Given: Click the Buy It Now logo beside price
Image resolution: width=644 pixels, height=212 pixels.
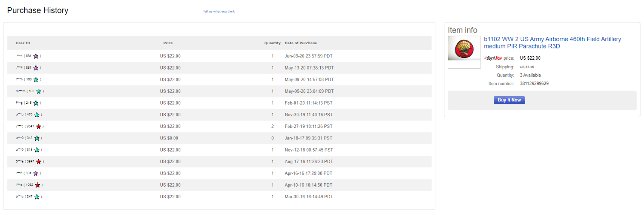Looking at the screenshot, I should [x=493, y=58].
